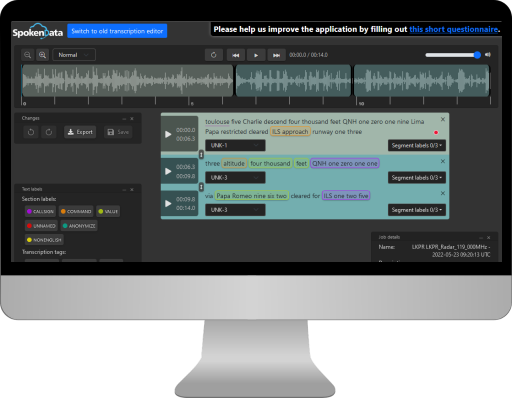The image size is (512, 398).
Task: Zoom out the waveform view
Action: pos(28,55)
